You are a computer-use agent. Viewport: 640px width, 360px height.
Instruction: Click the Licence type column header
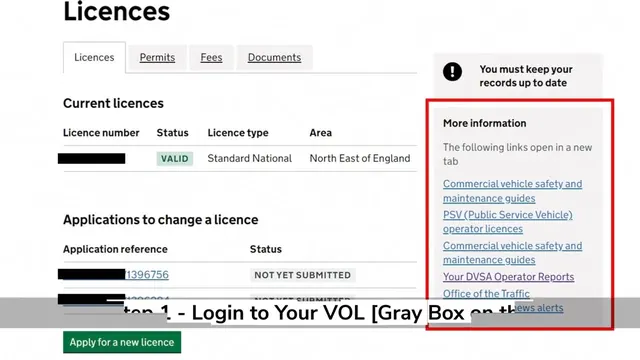pos(238,133)
